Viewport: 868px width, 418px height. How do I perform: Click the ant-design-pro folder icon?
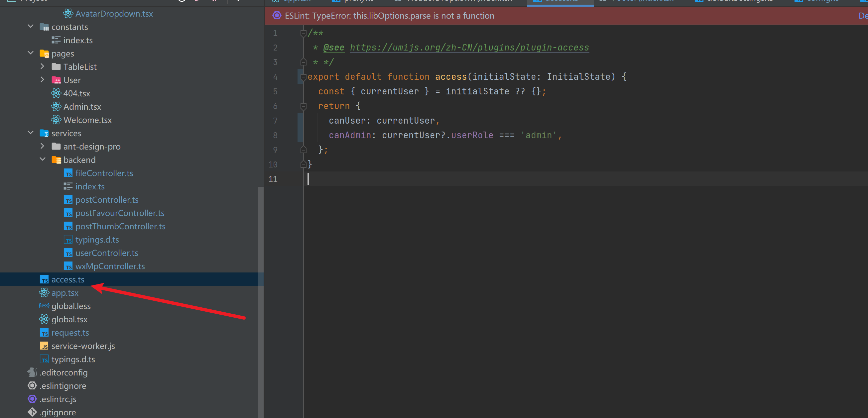[x=56, y=147]
